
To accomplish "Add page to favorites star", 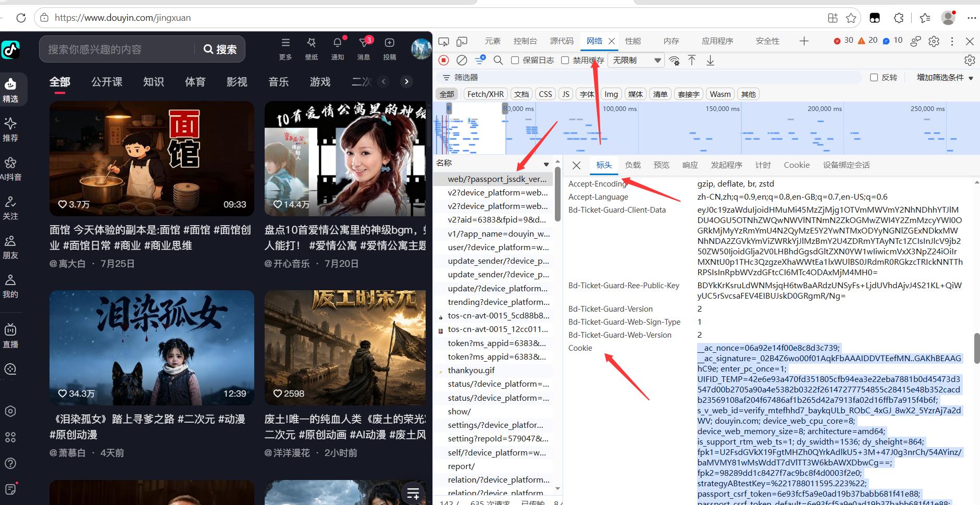I will click(x=851, y=18).
